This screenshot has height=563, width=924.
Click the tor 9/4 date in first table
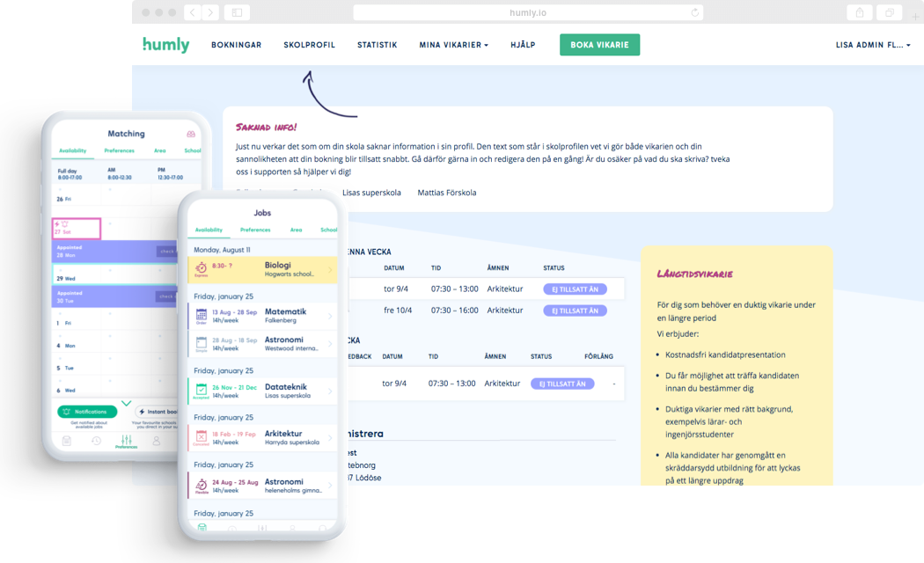(396, 289)
